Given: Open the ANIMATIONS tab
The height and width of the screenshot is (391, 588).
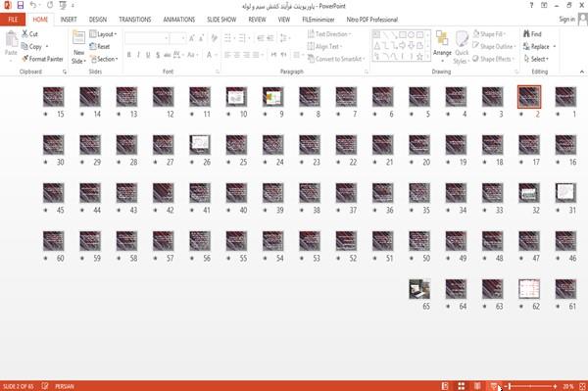Looking at the screenshot, I should coord(179,20).
